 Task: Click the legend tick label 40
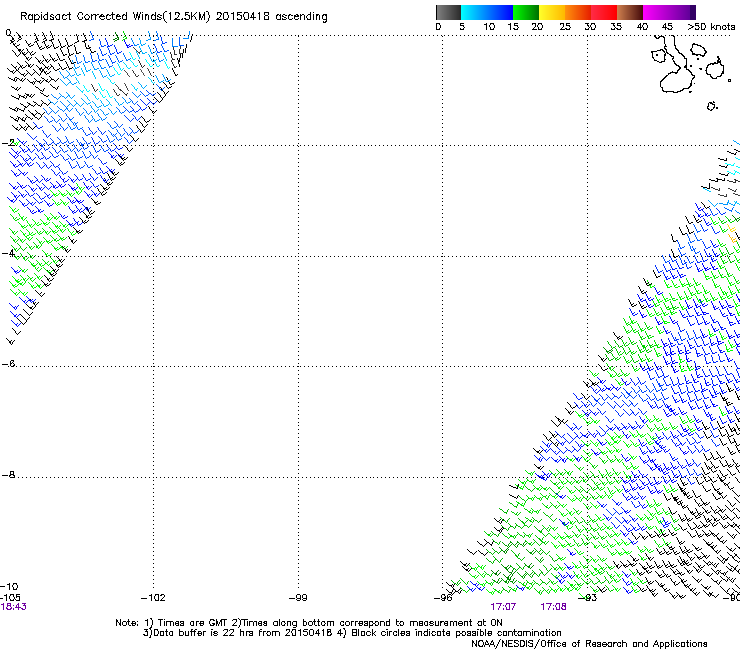click(642, 27)
